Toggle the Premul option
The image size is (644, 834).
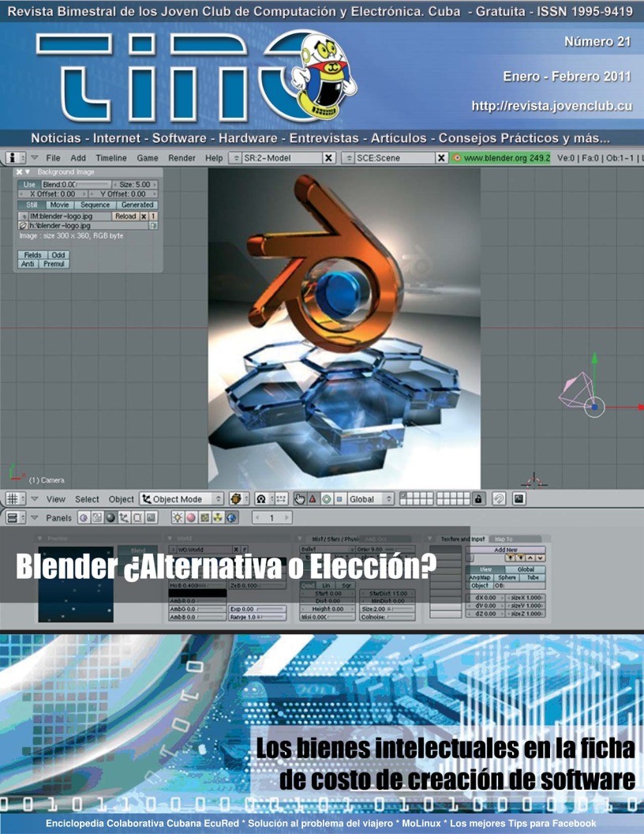[54, 264]
